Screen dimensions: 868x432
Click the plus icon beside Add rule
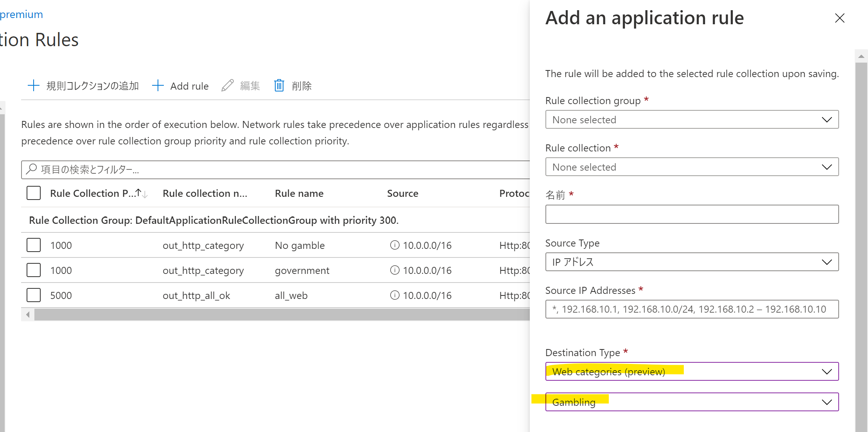(158, 86)
